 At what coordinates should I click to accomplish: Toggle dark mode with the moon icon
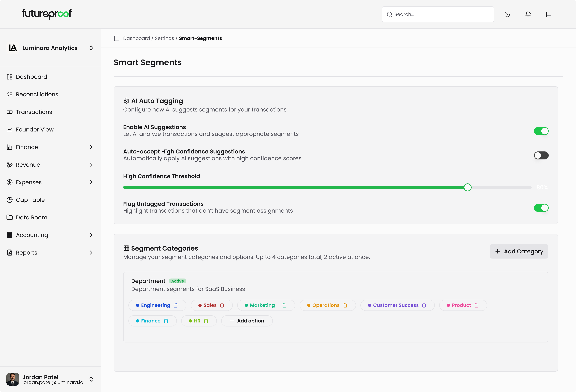tap(507, 14)
